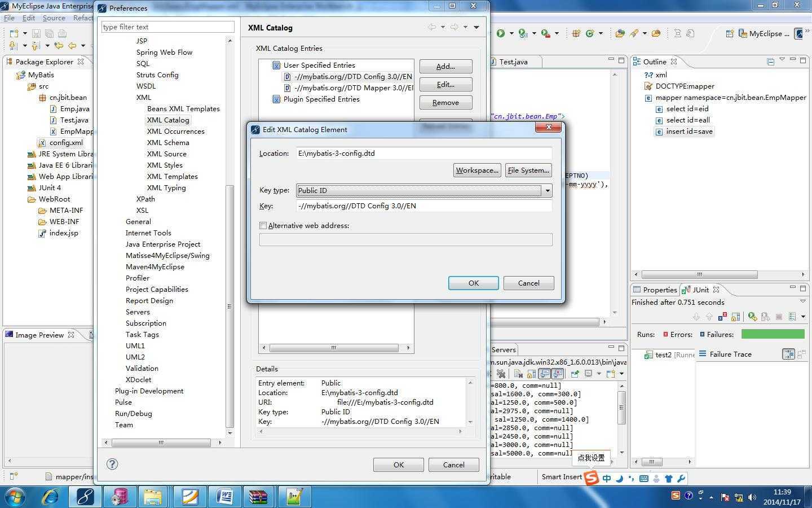Click the Pin Console icon
The height and width of the screenshot is (508, 812).
pos(575,374)
